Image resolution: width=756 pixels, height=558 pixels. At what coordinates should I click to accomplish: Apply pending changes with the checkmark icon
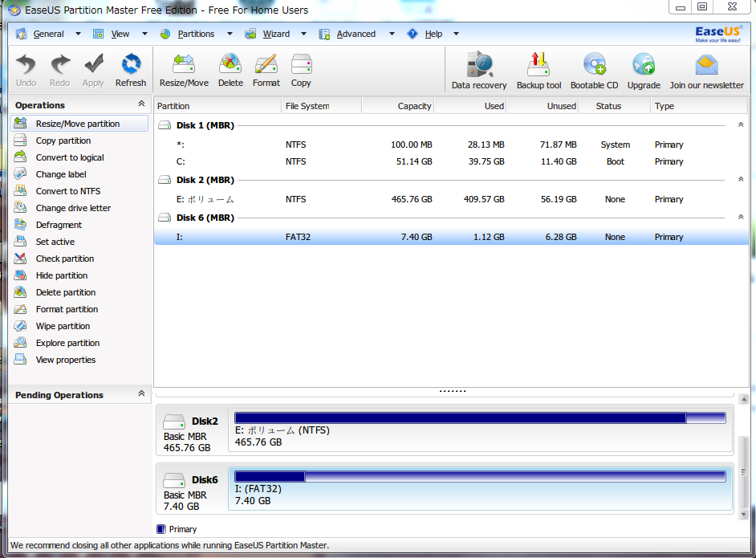(93, 70)
